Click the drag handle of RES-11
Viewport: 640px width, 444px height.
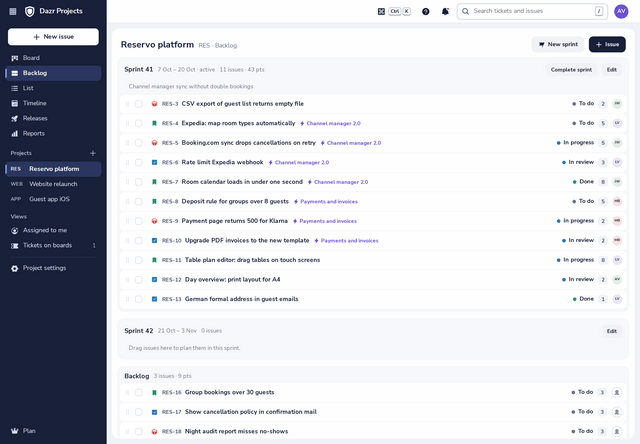[127, 260]
